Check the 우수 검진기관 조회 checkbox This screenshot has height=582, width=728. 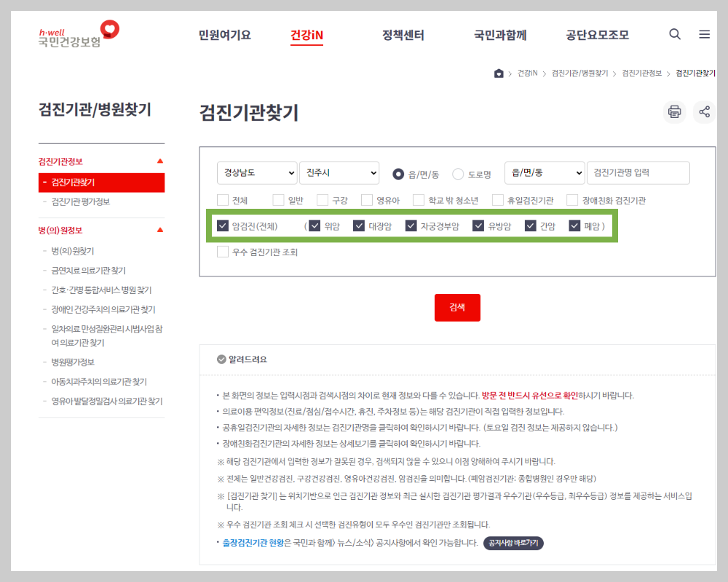tap(223, 252)
